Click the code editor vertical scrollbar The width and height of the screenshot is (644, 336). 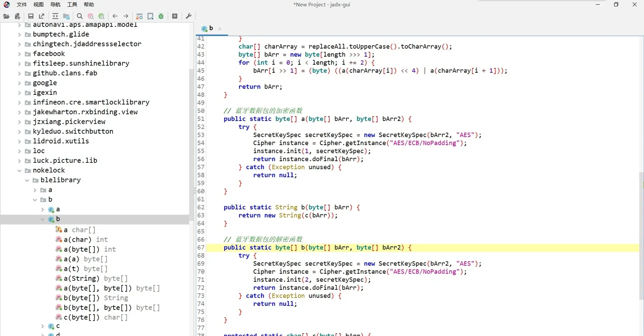[x=641, y=236]
